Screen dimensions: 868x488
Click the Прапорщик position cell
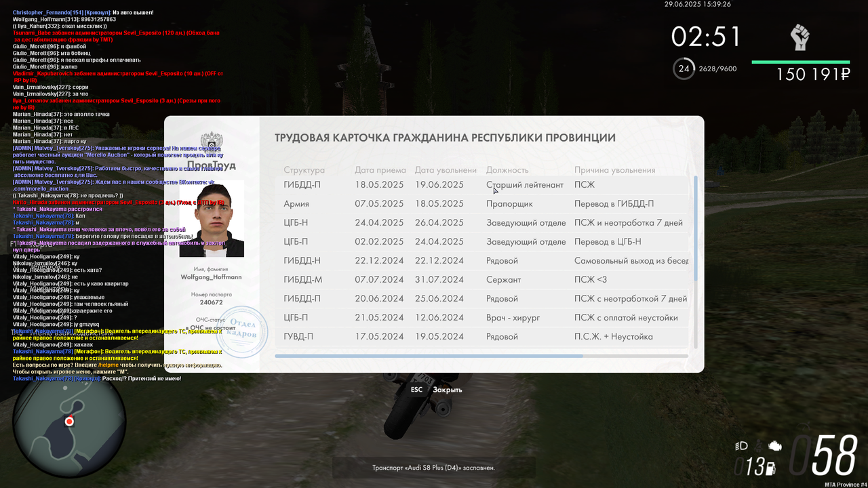point(509,203)
